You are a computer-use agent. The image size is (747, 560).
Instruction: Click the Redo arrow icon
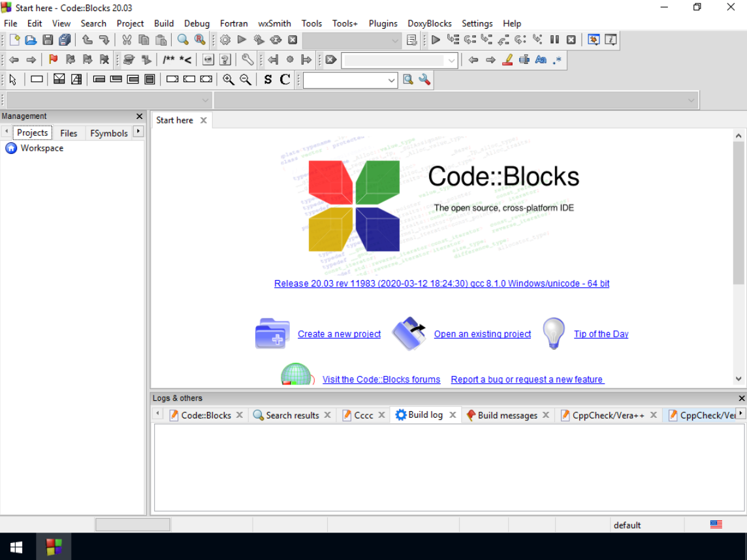point(104,40)
